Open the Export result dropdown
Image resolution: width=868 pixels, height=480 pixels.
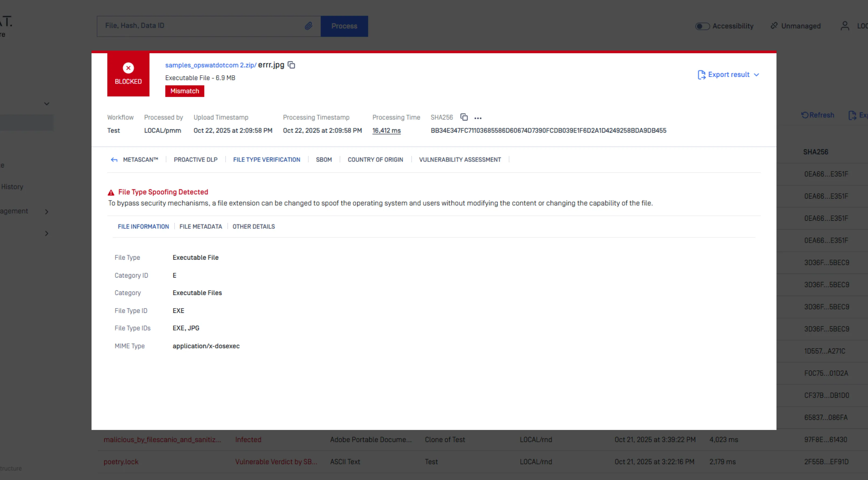coord(728,74)
